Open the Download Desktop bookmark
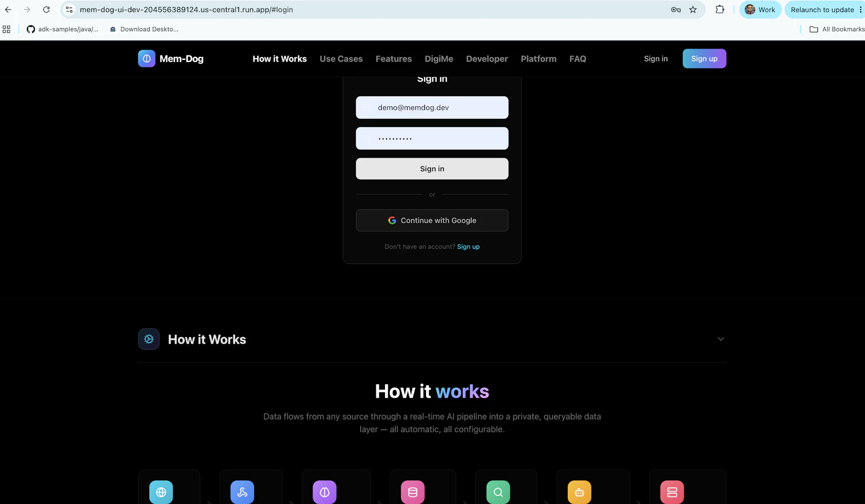 144,29
